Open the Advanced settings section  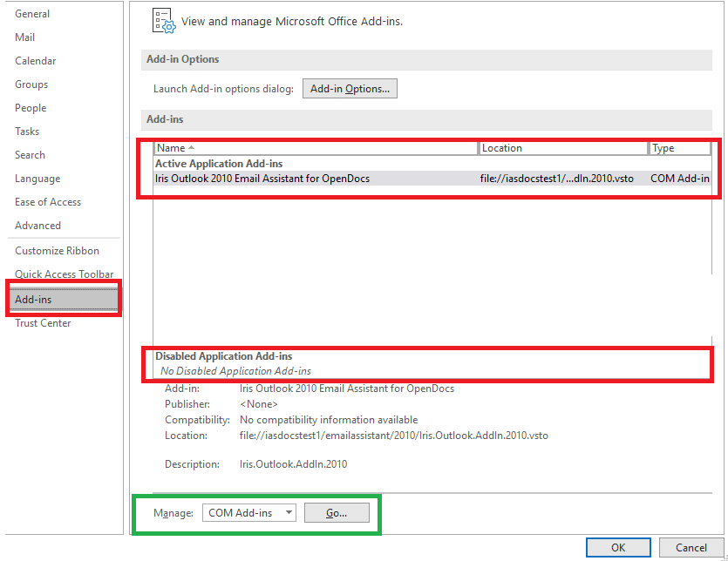tap(38, 225)
